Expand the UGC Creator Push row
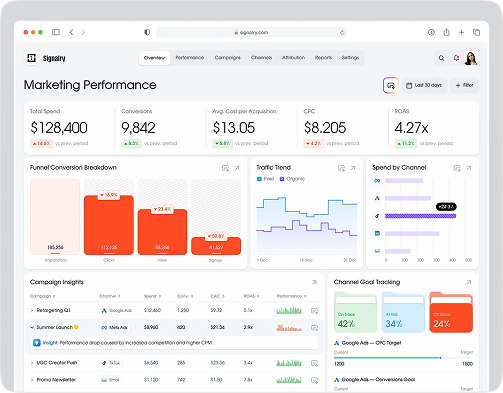 32,363
